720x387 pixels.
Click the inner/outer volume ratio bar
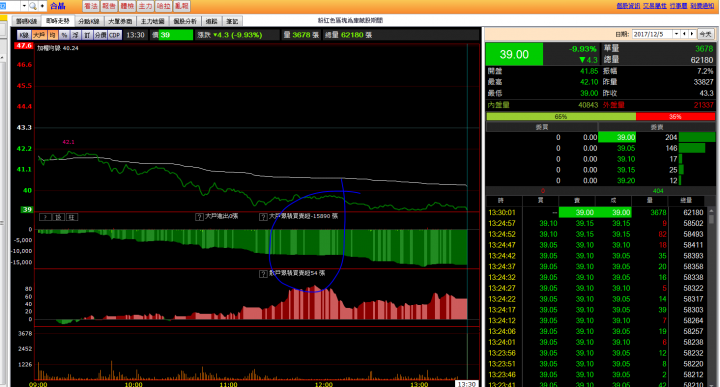pos(600,117)
